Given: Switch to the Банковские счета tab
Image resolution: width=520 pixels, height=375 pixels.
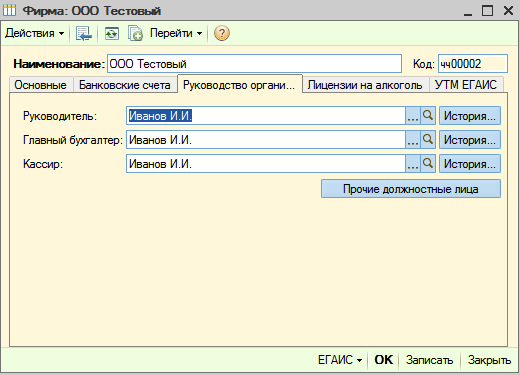Looking at the screenshot, I should tap(125, 85).
